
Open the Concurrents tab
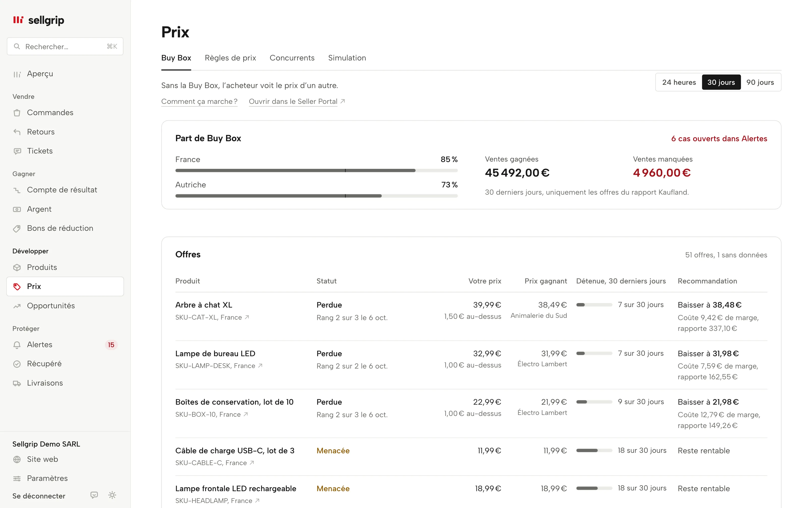[x=292, y=58]
